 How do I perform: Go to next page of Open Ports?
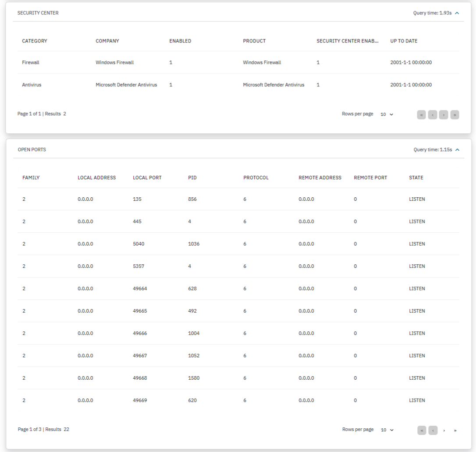pos(444,430)
